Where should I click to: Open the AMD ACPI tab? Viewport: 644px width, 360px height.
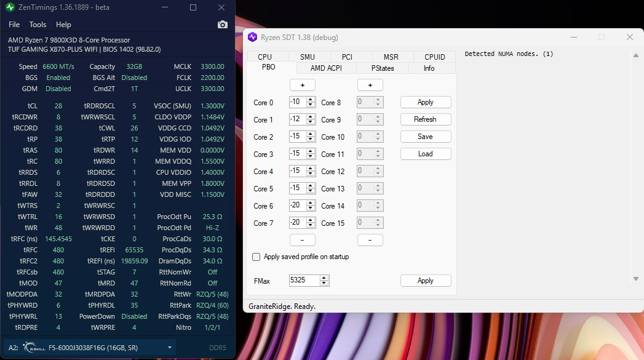coord(326,68)
